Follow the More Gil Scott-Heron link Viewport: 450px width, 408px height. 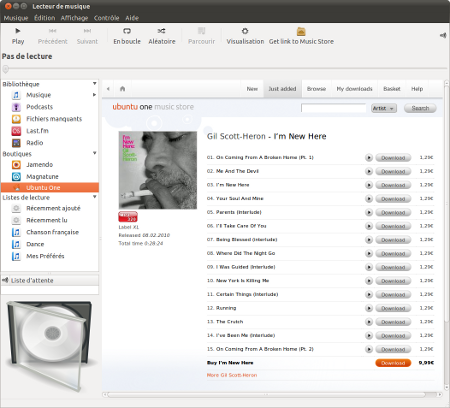click(232, 375)
